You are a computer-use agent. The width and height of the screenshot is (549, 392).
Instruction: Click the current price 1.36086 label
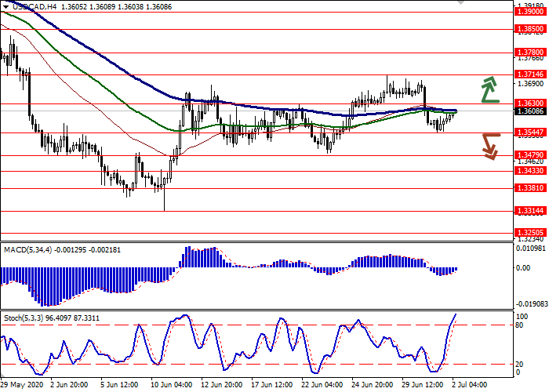click(528, 111)
